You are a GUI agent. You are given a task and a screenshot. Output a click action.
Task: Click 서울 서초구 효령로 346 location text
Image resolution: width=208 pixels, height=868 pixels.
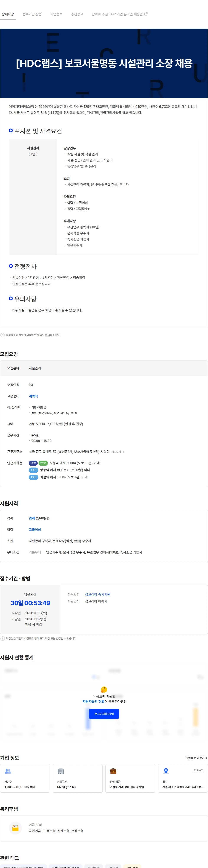(183, 787)
